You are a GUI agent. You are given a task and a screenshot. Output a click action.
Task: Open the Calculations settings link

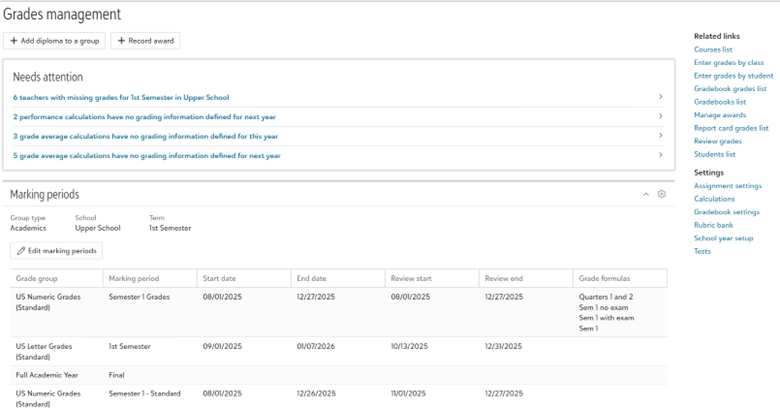(714, 199)
